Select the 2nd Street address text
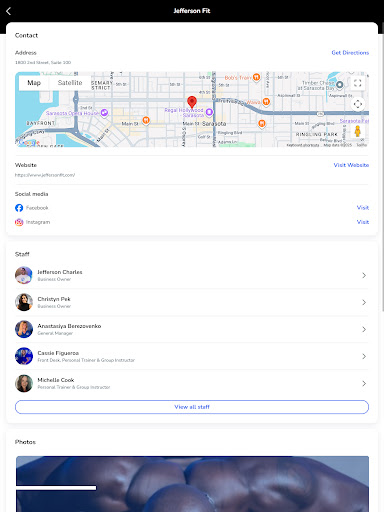384x512 pixels. pos(43,62)
